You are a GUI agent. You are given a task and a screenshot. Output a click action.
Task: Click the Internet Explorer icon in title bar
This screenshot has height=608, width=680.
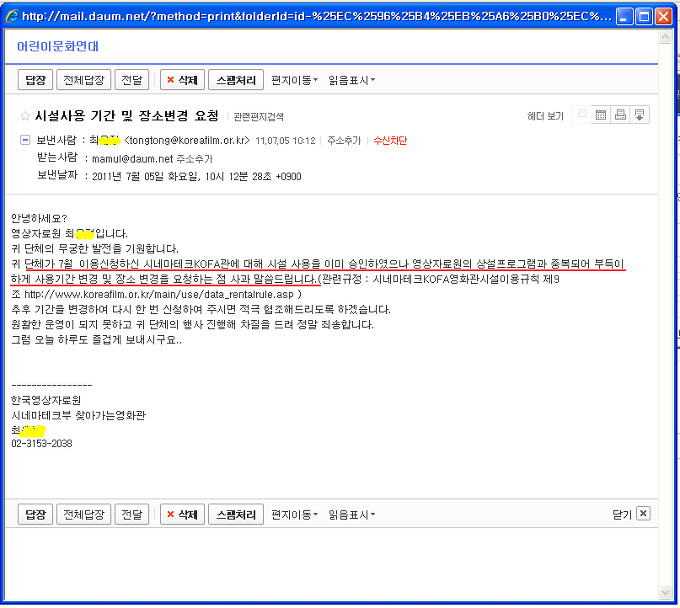click(x=12, y=16)
